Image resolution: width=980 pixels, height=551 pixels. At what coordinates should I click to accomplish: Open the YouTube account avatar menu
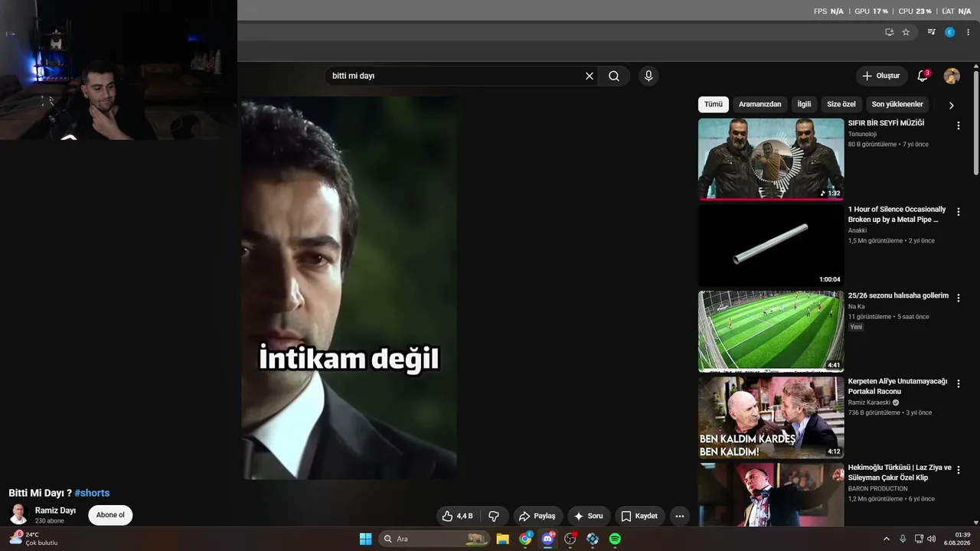(952, 76)
